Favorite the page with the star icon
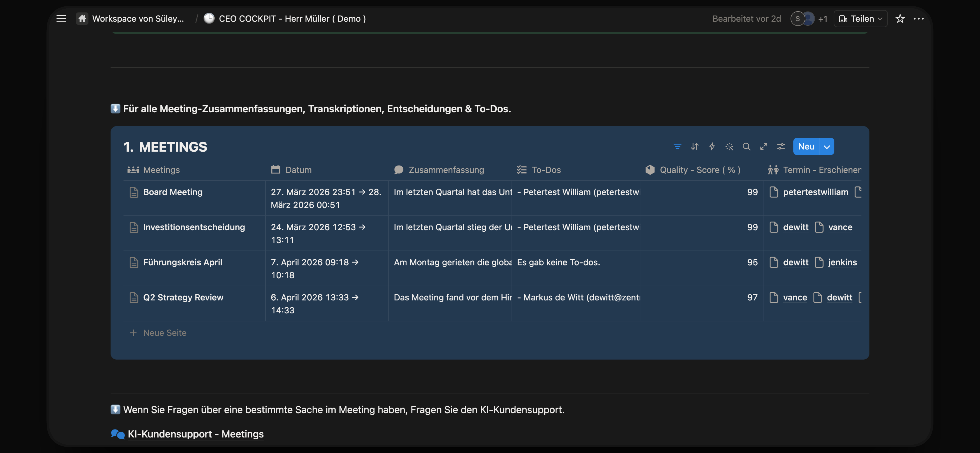The height and width of the screenshot is (453, 980). coord(900,19)
